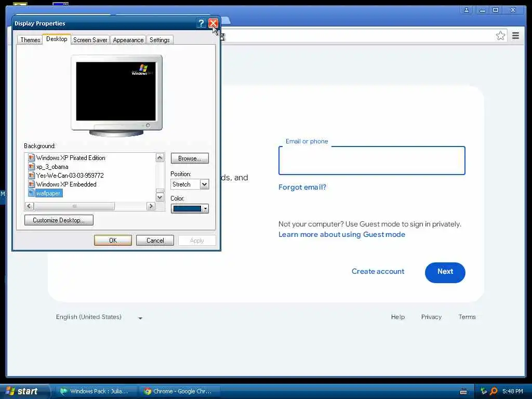Click the magnifier icon in system tray
The width and height of the screenshot is (532, 399).
(x=494, y=391)
